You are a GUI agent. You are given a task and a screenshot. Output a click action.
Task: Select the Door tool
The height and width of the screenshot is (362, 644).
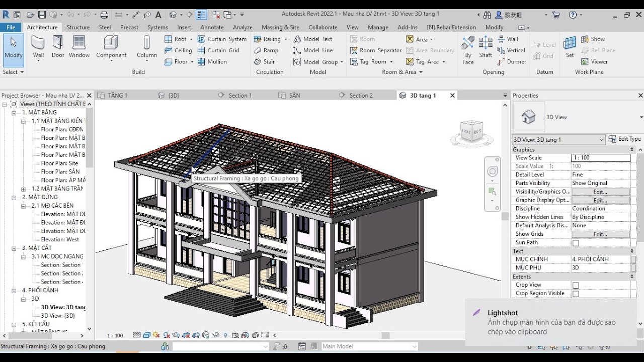point(58,47)
